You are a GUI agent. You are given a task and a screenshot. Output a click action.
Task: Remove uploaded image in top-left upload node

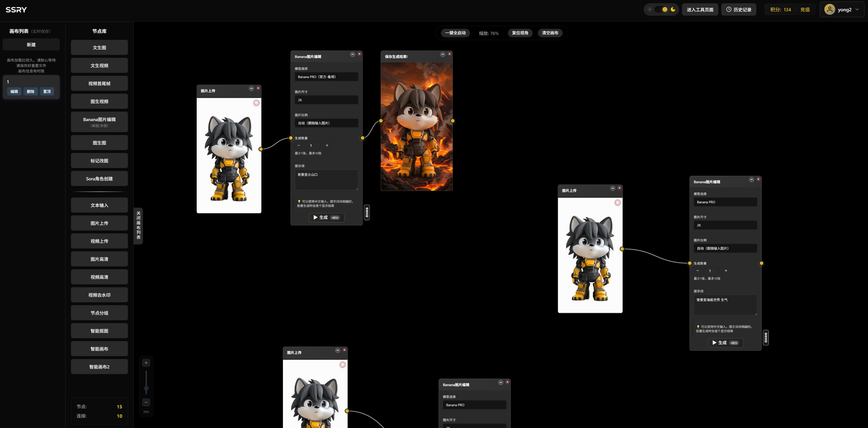256,103
